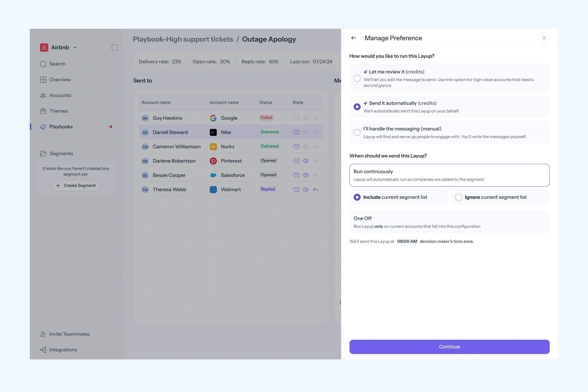Select the One Off schedule option
The image size is (588, 392).
(449, 222)
